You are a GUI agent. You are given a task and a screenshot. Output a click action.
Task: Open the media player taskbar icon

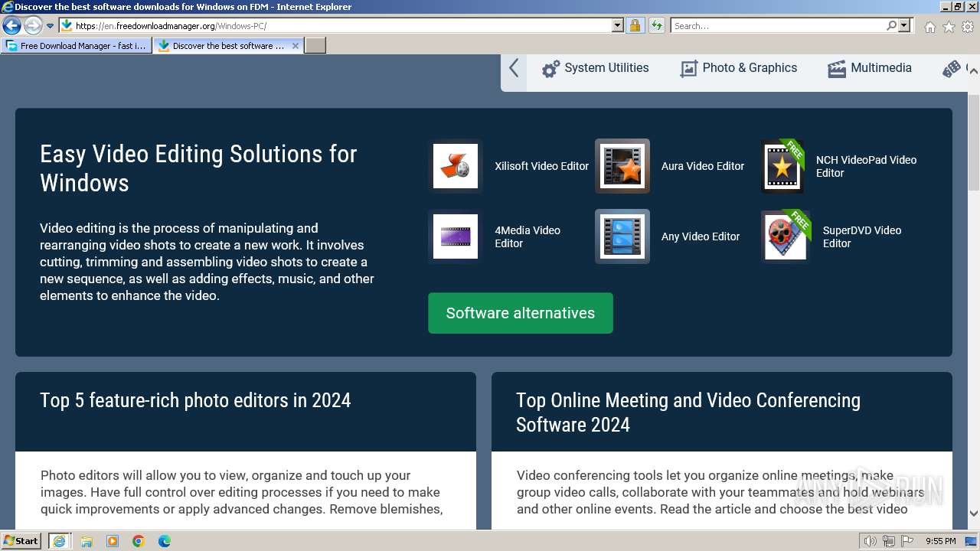[113, 541]
